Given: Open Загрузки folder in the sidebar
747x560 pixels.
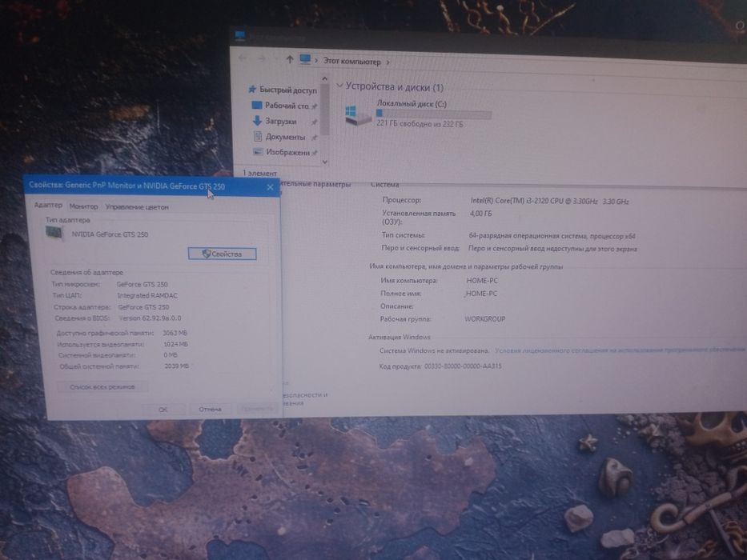Looking at the screenshot, I should (280, 122).
